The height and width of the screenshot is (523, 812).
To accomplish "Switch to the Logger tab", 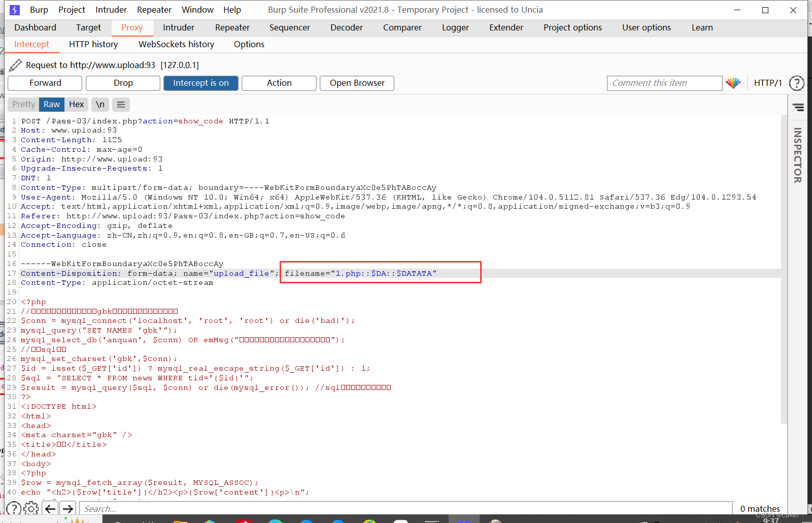I will point(455,27).
